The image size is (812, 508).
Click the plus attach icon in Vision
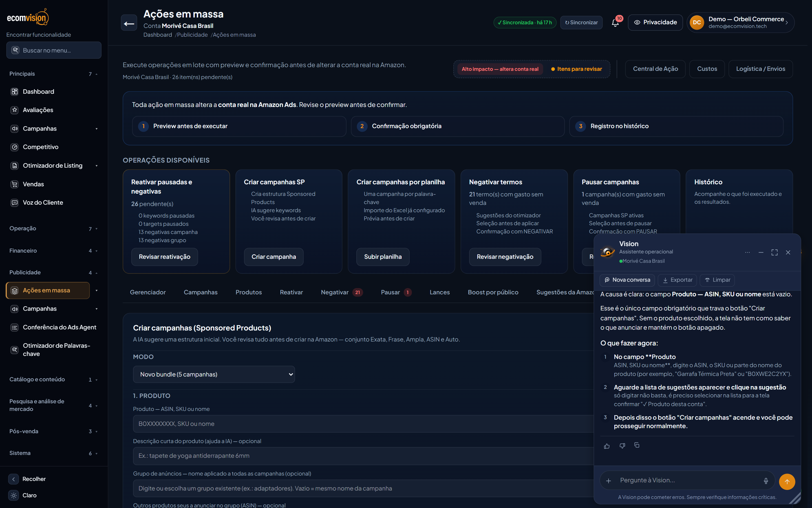click(x=608, y=481)
